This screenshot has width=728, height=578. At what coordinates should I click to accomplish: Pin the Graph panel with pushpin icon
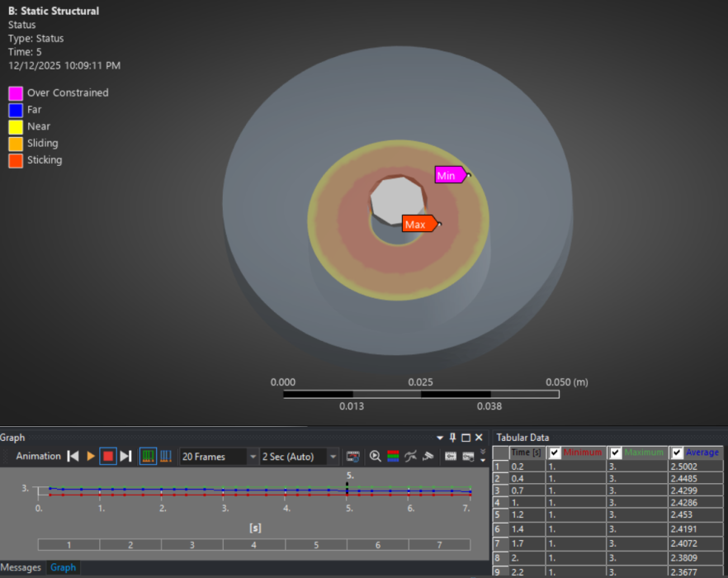452,438
